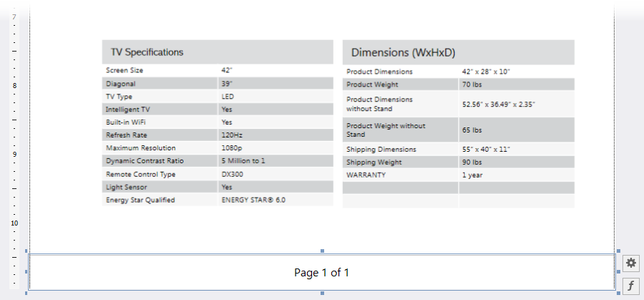Select the '5 Million to 1' contrast ratio cell
Viewport: 644px width, 300px height.
275,161
